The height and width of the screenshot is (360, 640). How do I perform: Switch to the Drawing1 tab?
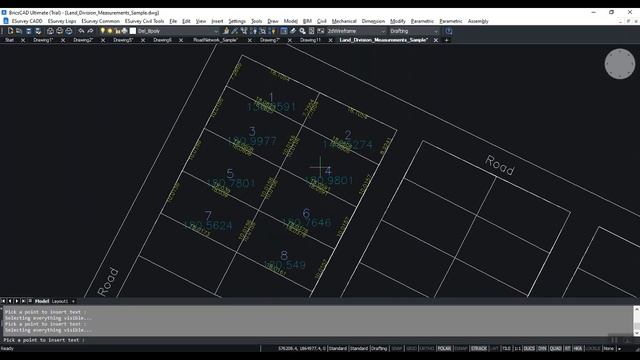point(43,40)
